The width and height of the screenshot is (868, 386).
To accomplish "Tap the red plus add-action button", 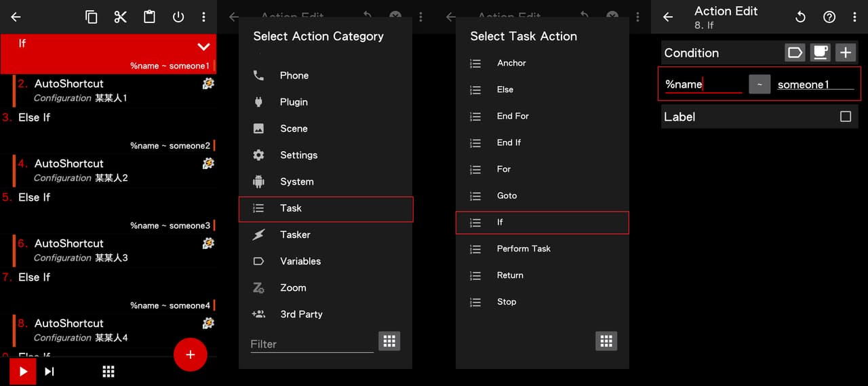I will [191, 355].
